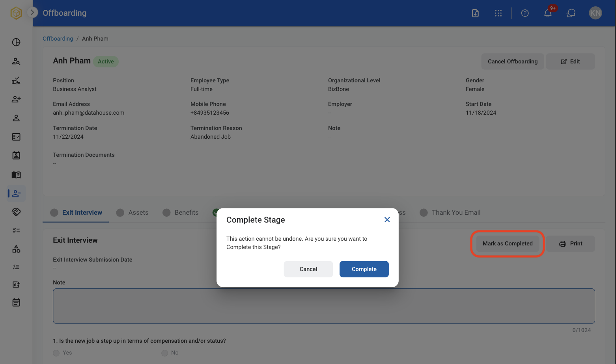Click the Anh Pham heading name

point(72,61)
